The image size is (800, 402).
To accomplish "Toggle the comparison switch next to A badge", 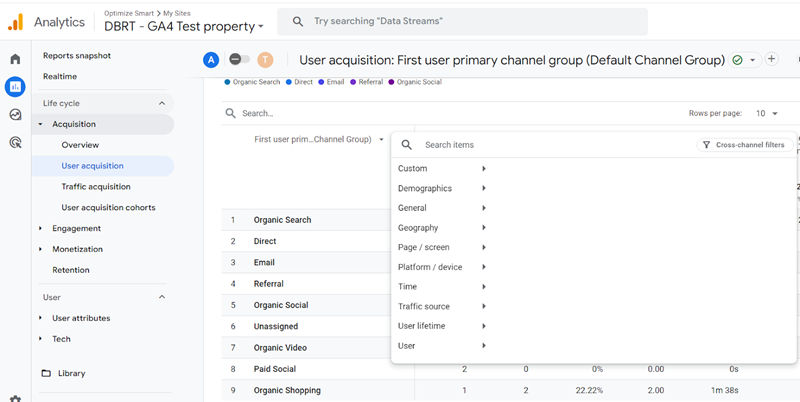I will tap(239, 59).
